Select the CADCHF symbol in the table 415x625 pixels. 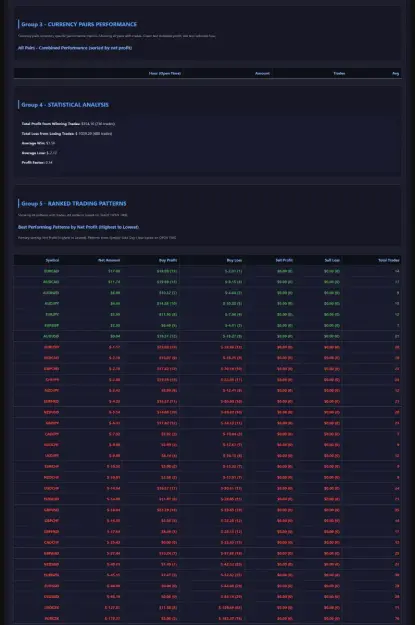click(51, 542)
